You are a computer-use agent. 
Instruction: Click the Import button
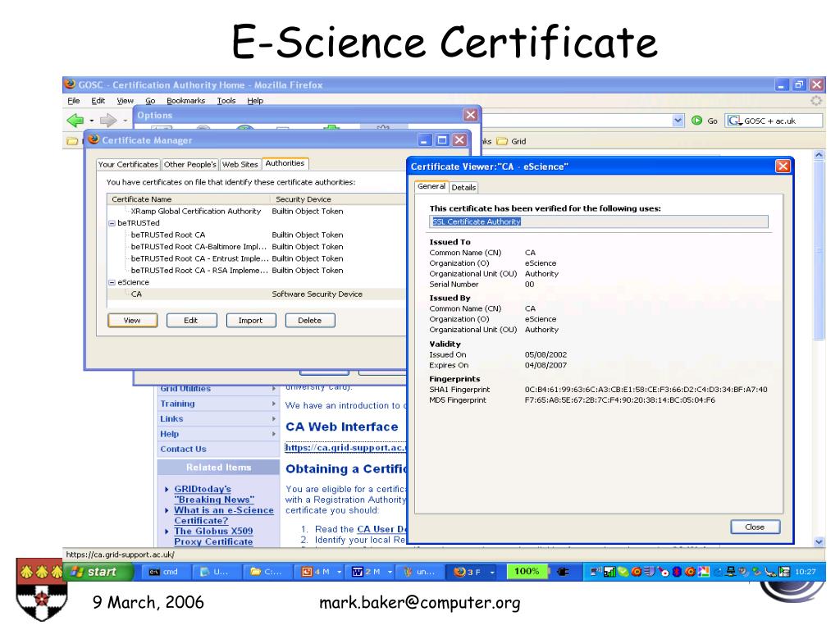[251, 321]
